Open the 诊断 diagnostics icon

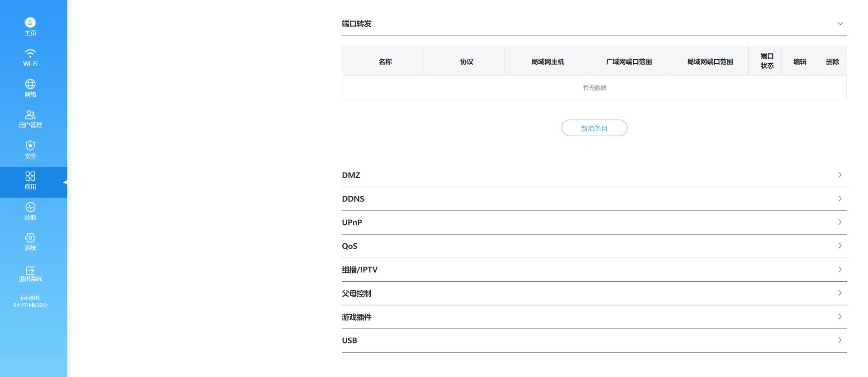[30, 207]
